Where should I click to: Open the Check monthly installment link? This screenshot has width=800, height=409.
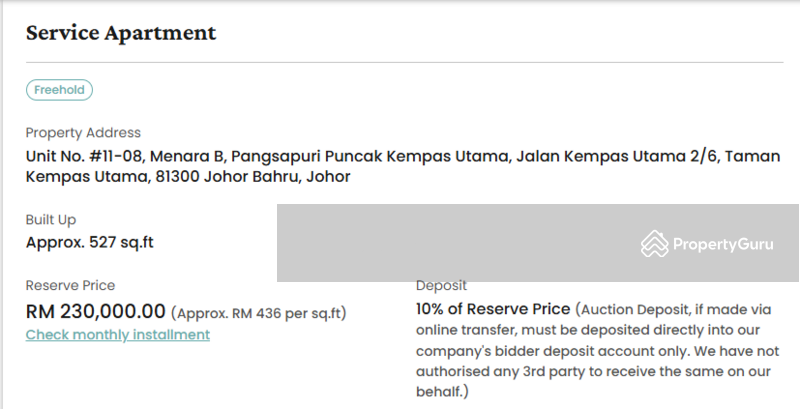(x=118, y=335)
